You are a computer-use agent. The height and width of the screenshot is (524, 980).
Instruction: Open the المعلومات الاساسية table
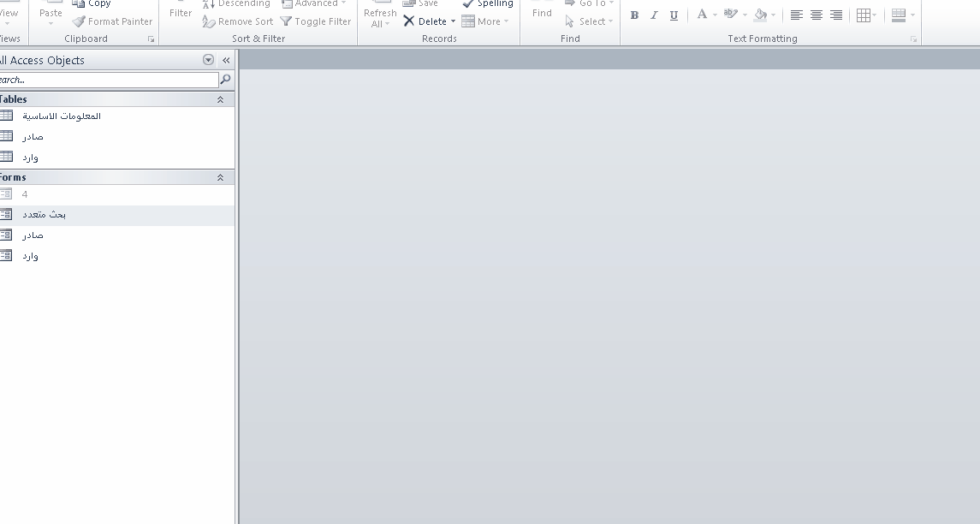61,116
